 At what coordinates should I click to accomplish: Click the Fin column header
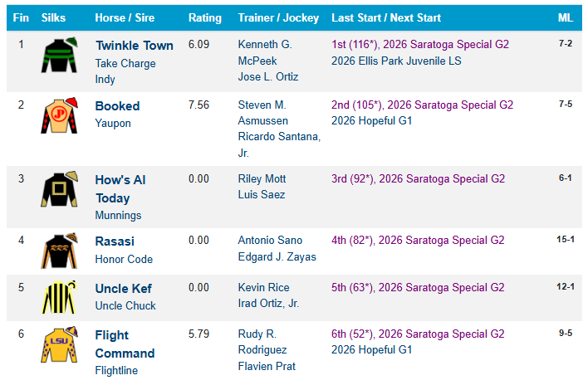point(21,17)
